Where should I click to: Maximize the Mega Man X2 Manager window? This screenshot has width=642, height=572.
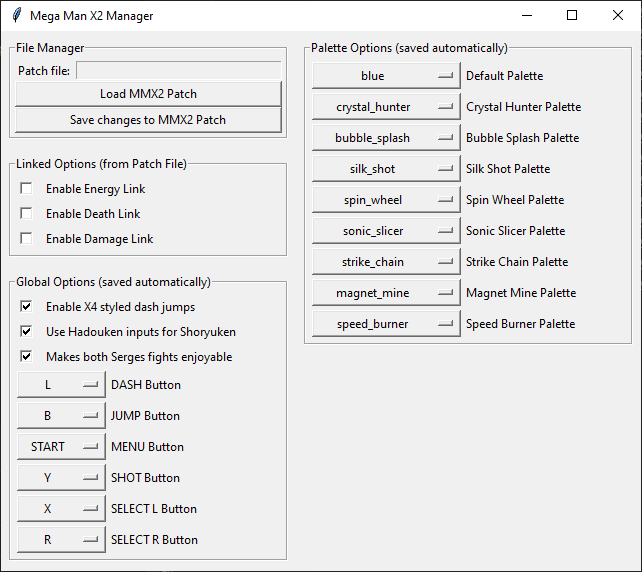click(x=572, y=16)
